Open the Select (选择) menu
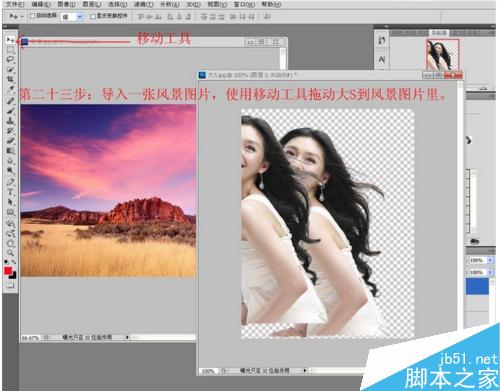 tap(117, 4)
